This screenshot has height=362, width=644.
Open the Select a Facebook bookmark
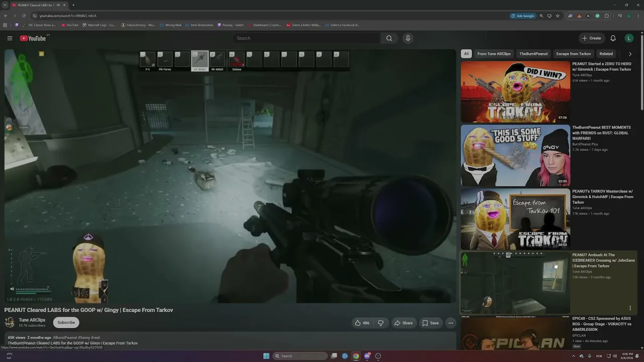[x=342, y=25]
